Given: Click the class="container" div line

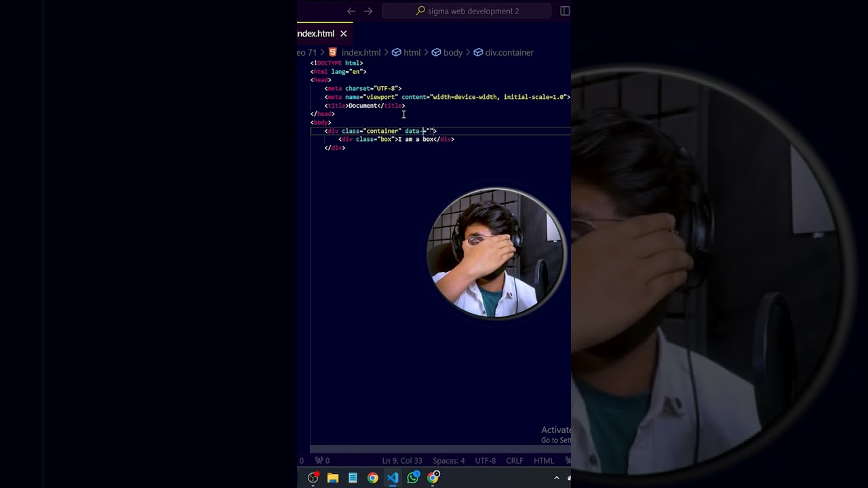Looking at the screenshot, I should [380, 131].
